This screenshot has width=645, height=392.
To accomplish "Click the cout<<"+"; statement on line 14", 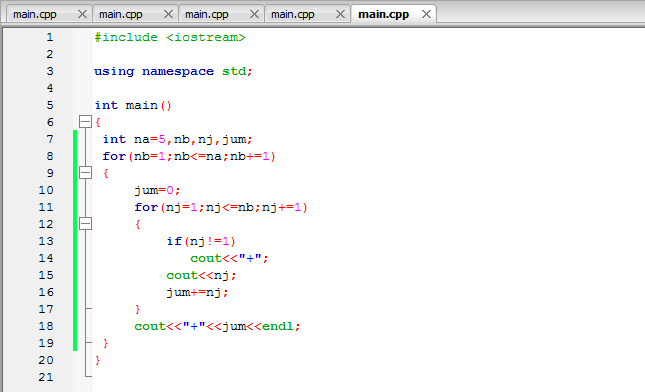I will 229,258.
